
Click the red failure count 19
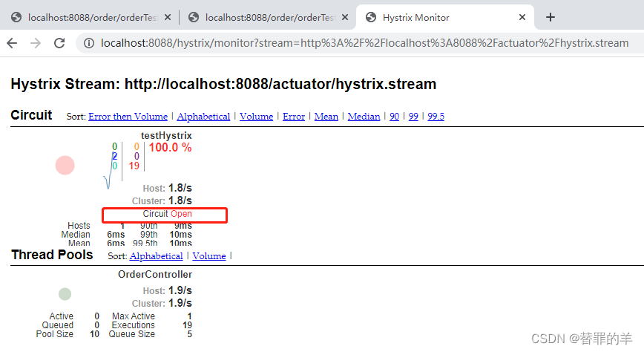[x=134, y=166]
